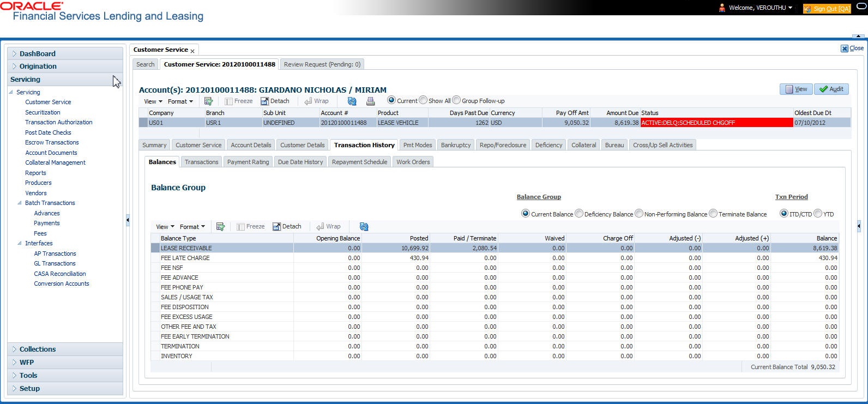Detach the Balance Group table
Image resolution: width=868 pixels, height=404 pixels.
click(x=287, y=226)
